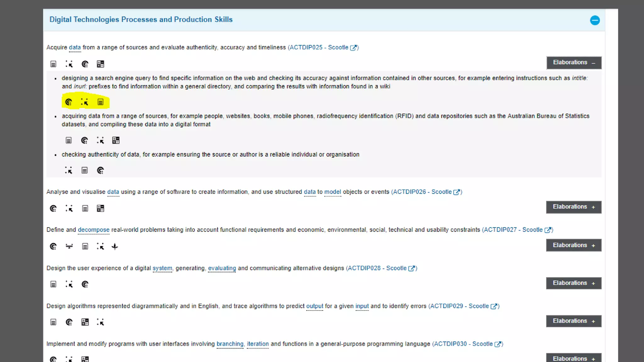The image size is (644, 362).
Task: Click Ethical Understanding scales icon under ACTDIP027
Action: 69,247
